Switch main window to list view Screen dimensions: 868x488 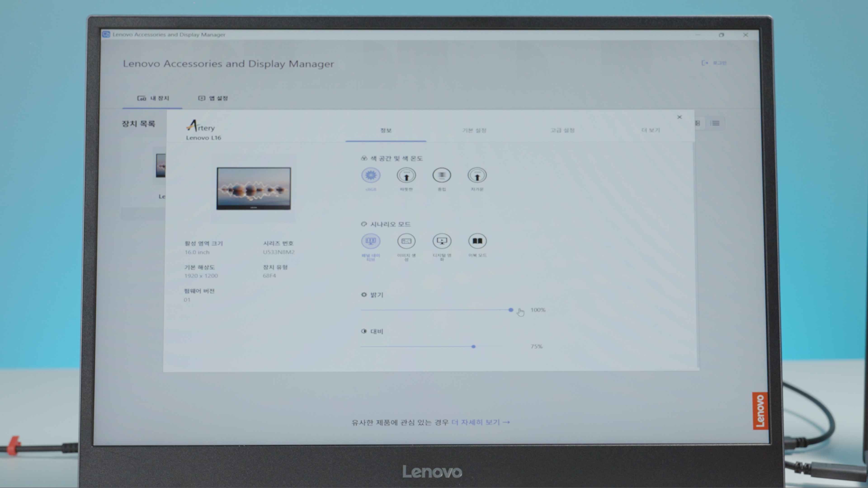715,123
